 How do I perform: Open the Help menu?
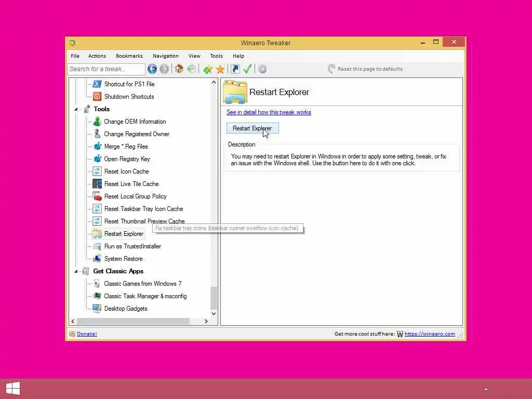tap(238, 56)
